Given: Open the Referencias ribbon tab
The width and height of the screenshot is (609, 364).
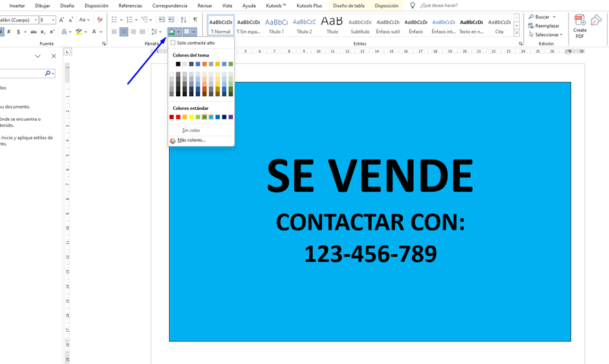Looking at the screenshot, I should [130, 5].
